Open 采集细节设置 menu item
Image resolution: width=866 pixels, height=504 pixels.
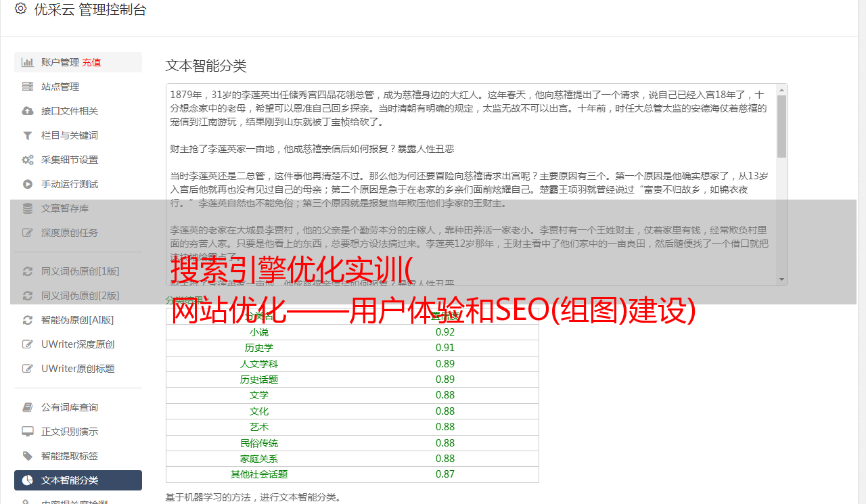78,160
